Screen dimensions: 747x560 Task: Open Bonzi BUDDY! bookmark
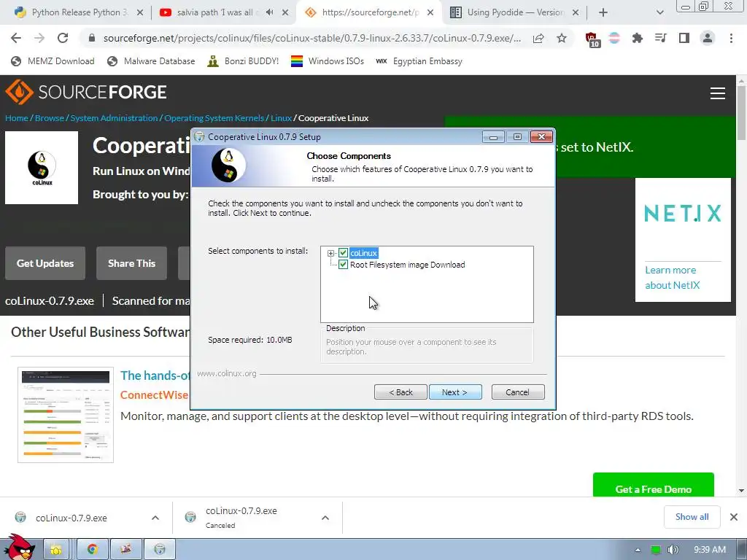pos(244,61)
